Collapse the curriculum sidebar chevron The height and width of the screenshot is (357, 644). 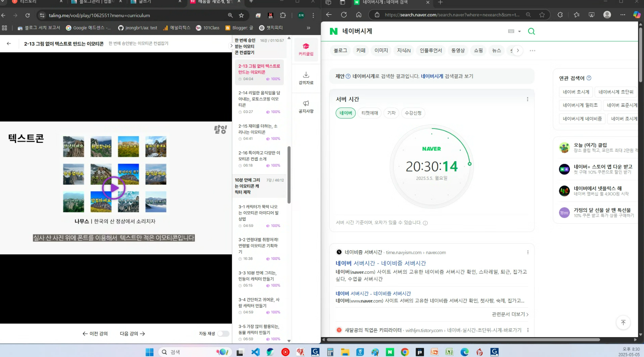pyautogui.click(x=231, y=46)
